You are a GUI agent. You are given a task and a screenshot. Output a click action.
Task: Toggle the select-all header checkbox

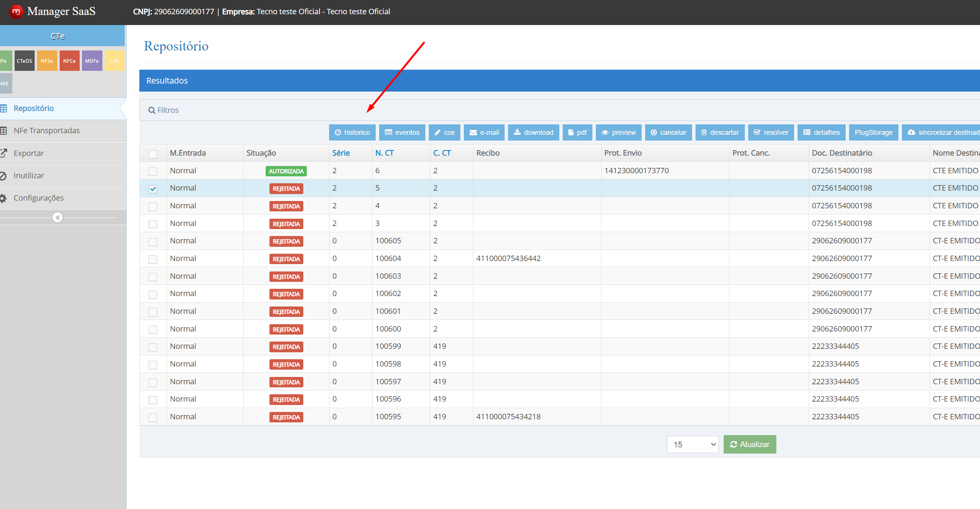tap(153, 154)
